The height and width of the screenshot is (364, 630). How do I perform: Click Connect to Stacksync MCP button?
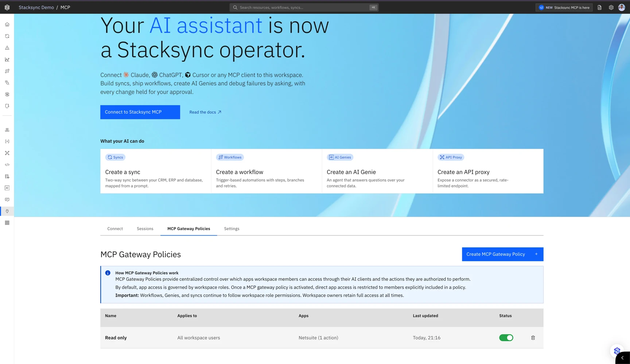[x=140, y=112]
